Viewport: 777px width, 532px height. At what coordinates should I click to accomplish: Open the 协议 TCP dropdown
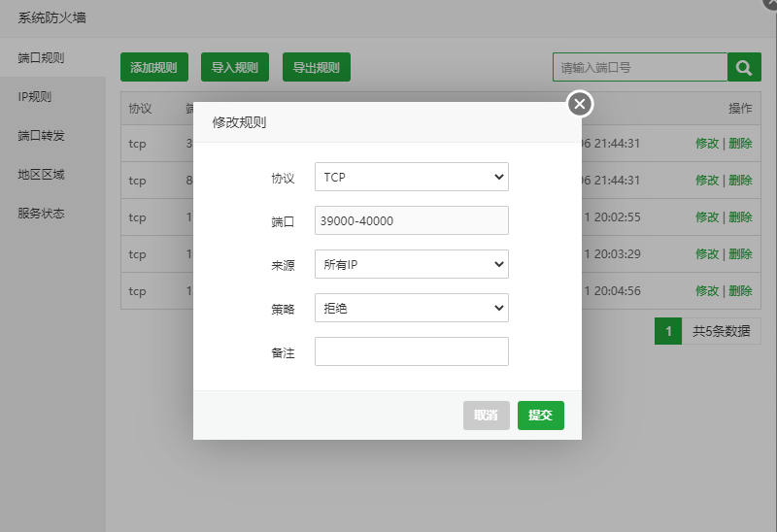tap(411, 177)
